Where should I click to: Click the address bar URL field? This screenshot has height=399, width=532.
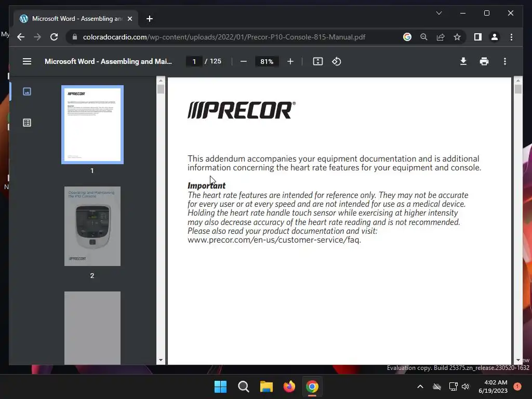coord(224,37)
